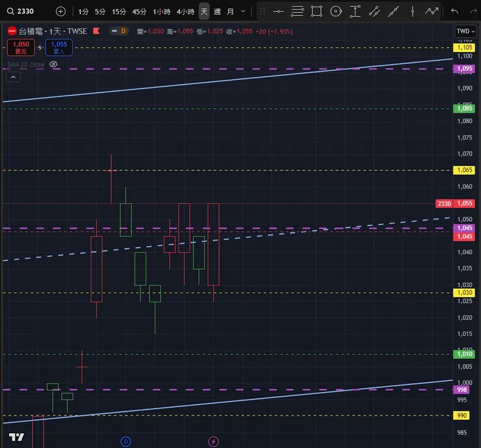Click the red 2330 symbol label
Viewport: 481px width, 448px height.
[444, 204]
